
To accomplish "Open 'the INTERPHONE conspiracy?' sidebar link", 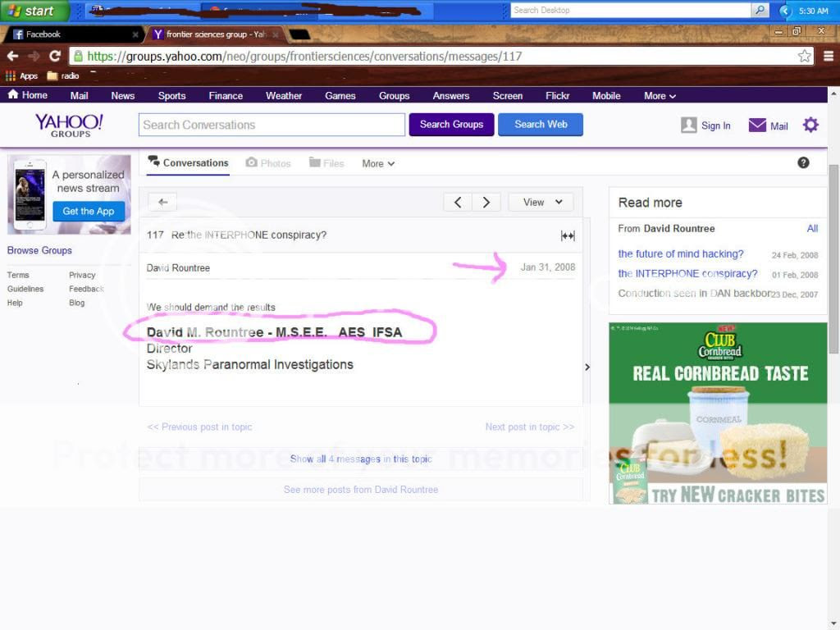I will (688, 274).
